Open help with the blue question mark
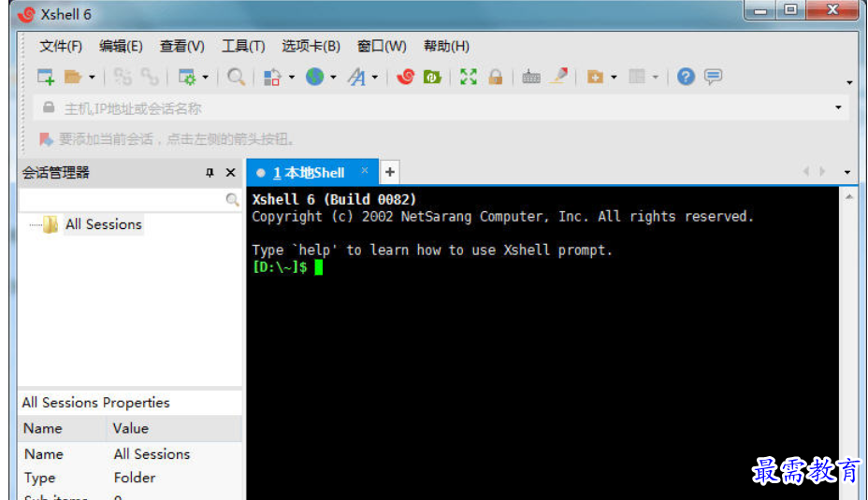 (x=686, y=77)
